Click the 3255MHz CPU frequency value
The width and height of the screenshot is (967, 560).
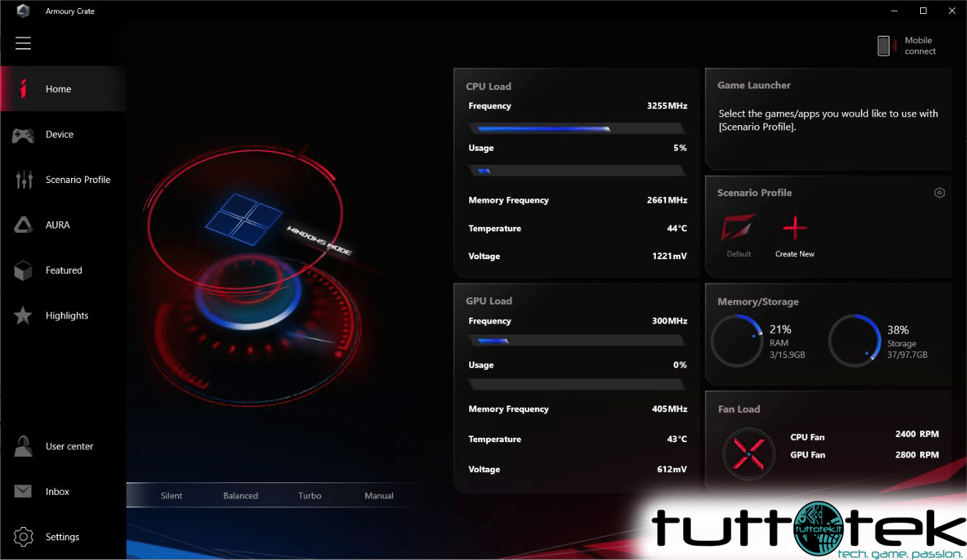point(667,106)
